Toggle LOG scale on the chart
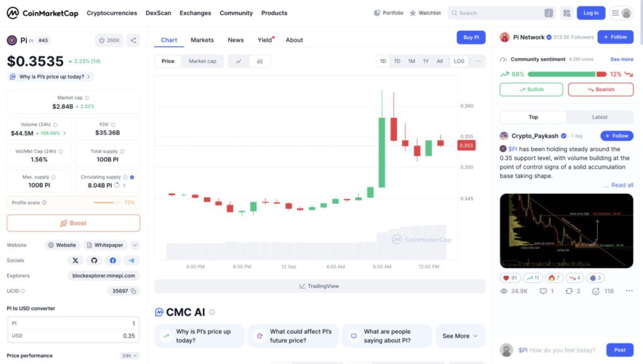The width and height of the screenshot is (643, 364). (459, 61)
